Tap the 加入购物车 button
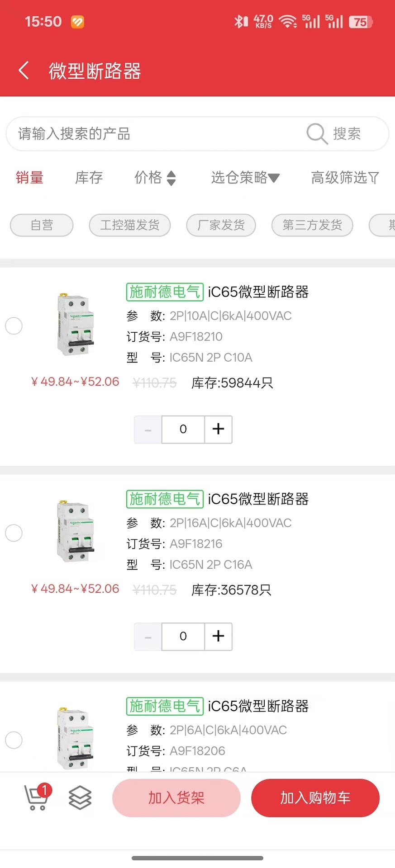The image size is (395, 868). [x=315, y=797]
